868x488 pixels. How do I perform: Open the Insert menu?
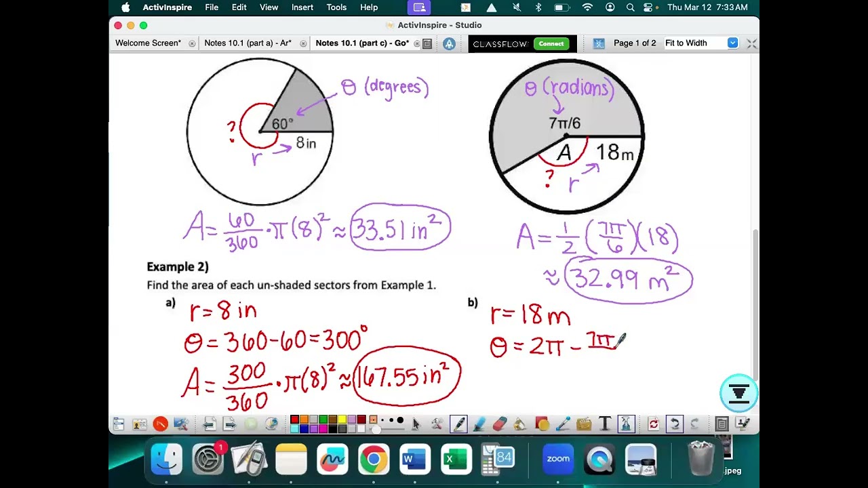[302, 7]
